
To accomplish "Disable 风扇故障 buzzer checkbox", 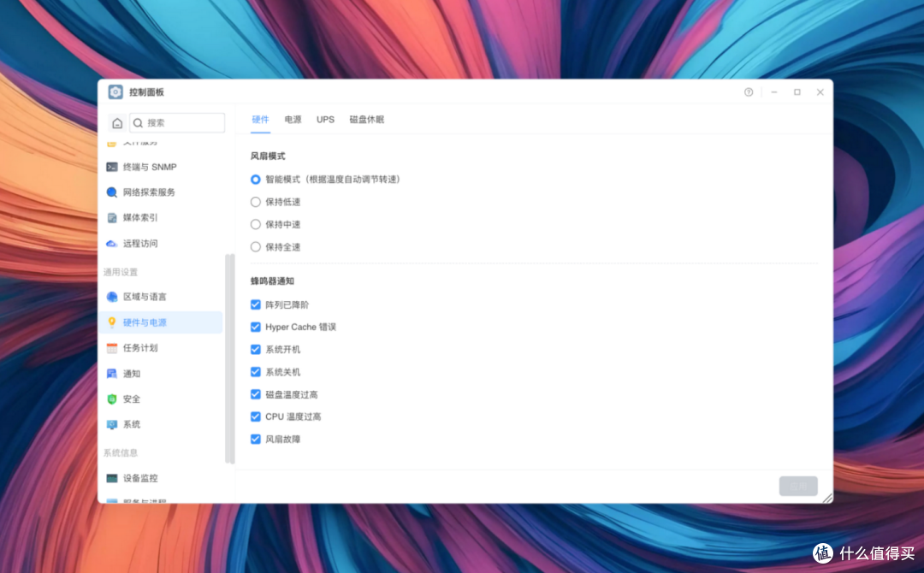I will point(255,440).
